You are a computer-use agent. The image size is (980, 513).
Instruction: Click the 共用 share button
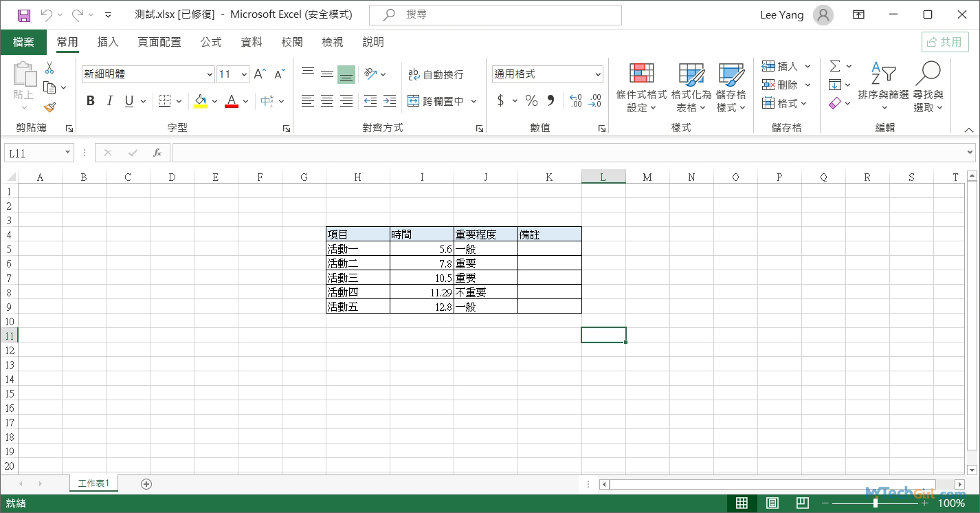pyautogui.click(x=945, y=42)
